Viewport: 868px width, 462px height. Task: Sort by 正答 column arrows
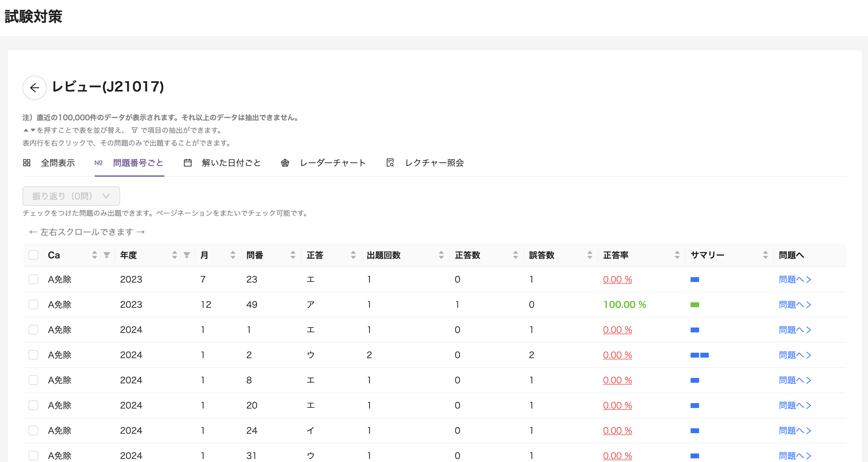[353, 255]
